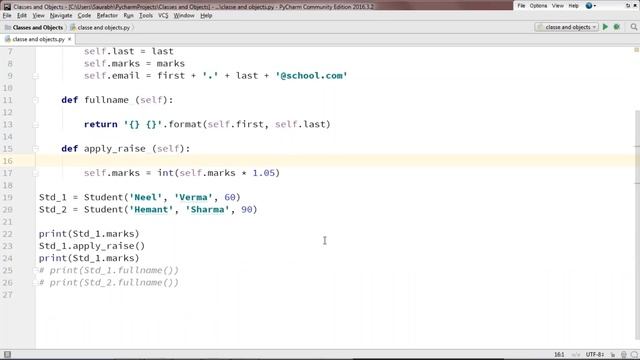Click the Hector inspector icon in status bar
The height and width of the screenshot is (360, 640).
tap(624, 354)
